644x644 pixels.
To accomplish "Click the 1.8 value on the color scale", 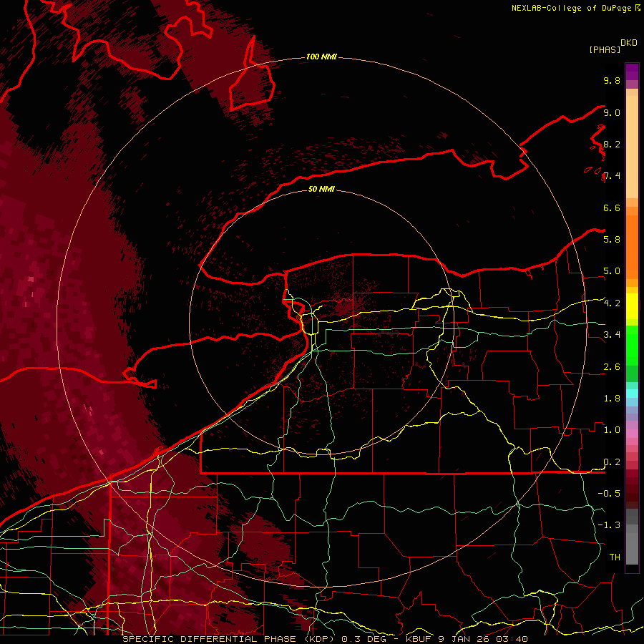I will 612,398.
